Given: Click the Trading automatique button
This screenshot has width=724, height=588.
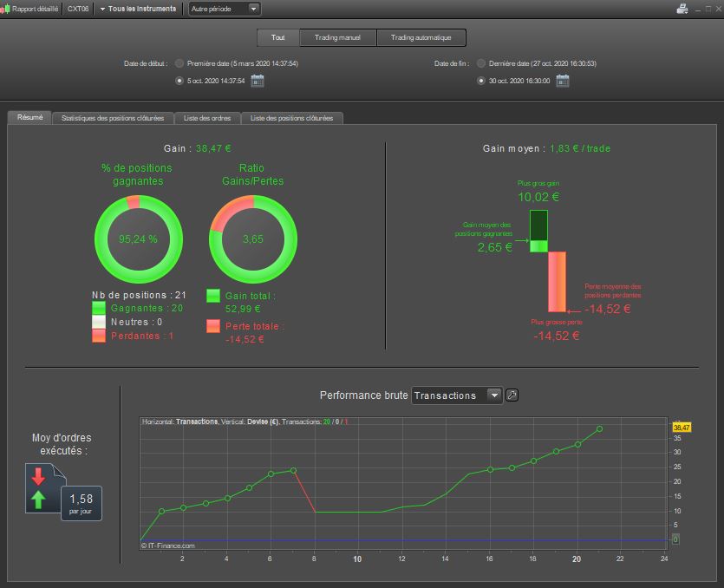Looking at the screenshot, I should click(x=421, y=38).
